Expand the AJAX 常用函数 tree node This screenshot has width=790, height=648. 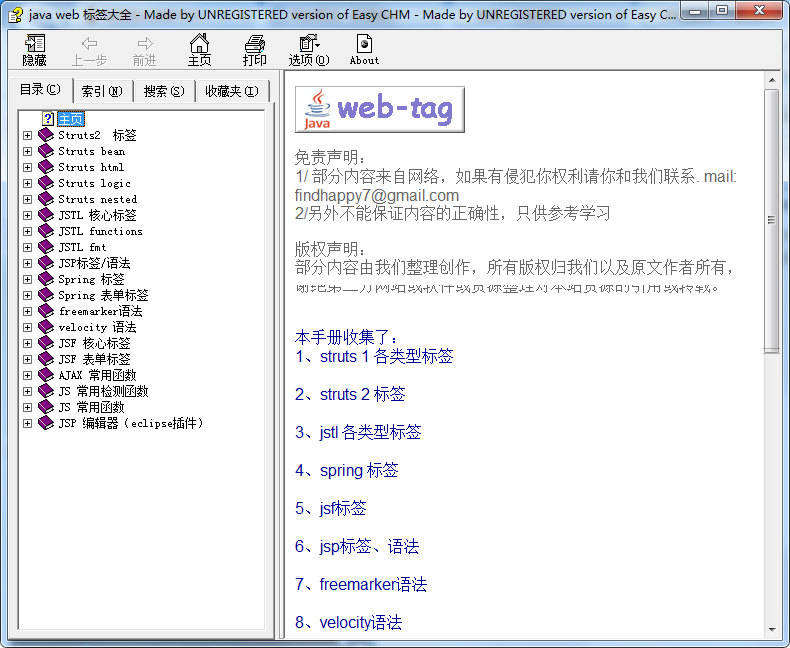pyautogui.click(x=28, y=375)
